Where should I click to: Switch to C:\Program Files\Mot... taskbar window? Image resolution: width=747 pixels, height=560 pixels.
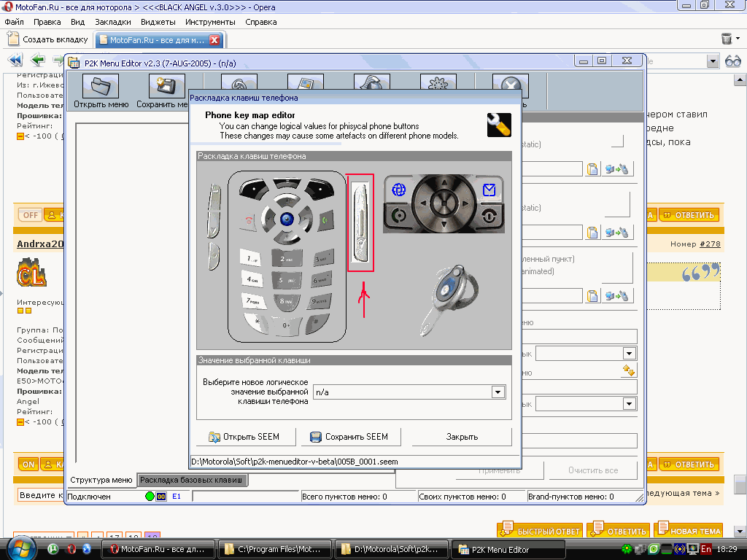pos(274,549)
